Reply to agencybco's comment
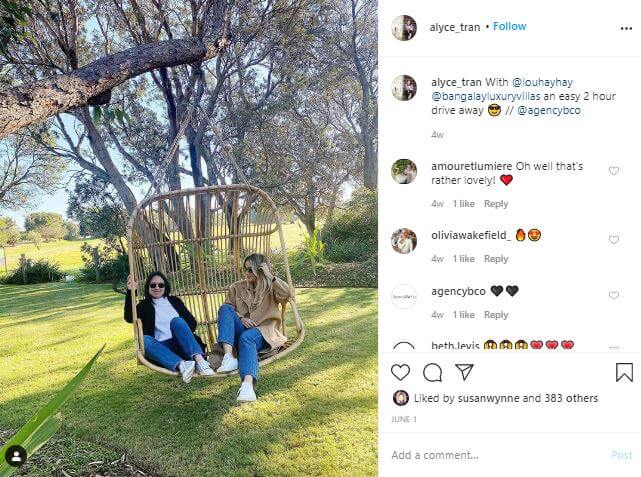Screen dimensions: 641x477 click(496, 315)
